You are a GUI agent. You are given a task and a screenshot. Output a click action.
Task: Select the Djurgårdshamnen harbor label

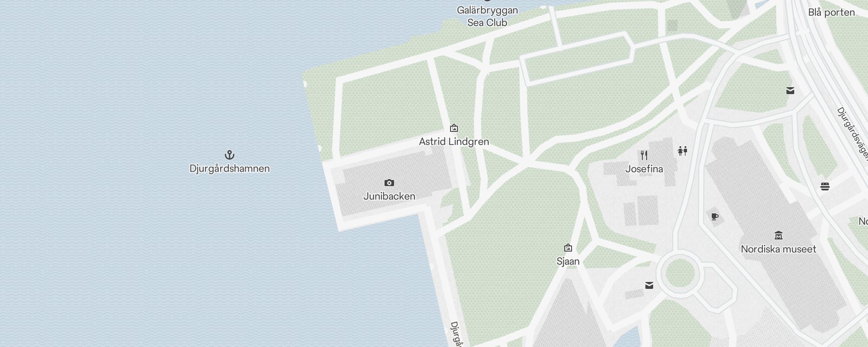click(x=230, y=168)
